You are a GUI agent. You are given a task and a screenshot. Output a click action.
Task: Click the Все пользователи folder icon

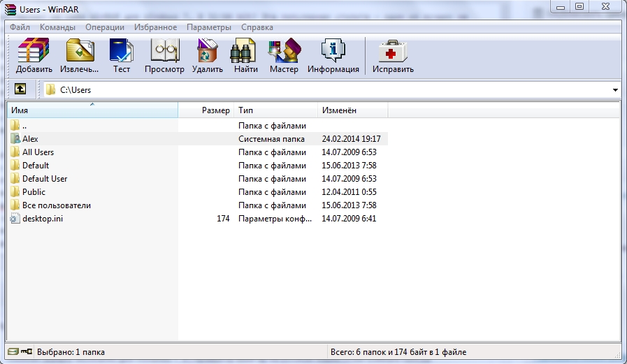(15, 205)
